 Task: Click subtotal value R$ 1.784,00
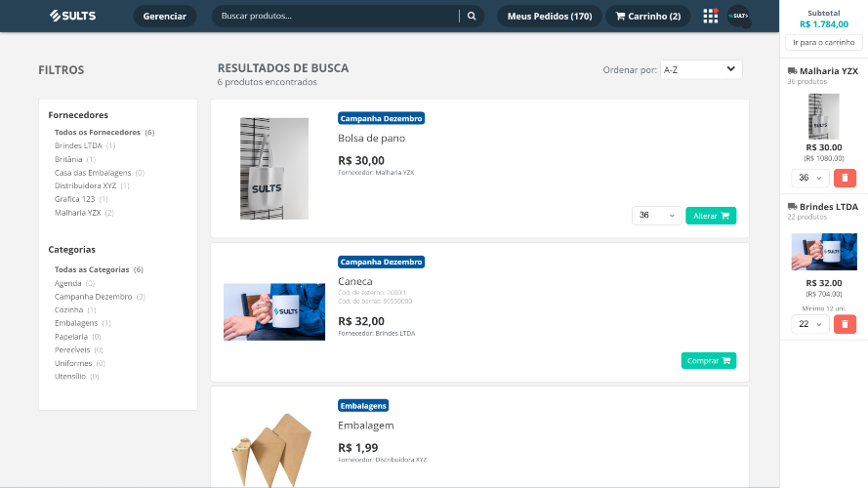(824, 24)
